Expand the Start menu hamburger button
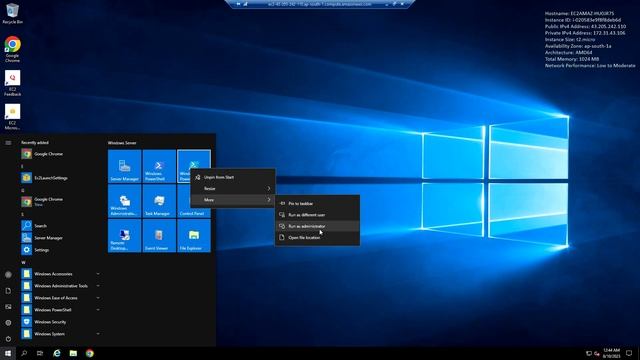Screen dimensions: 640x360 pos(8,142)
